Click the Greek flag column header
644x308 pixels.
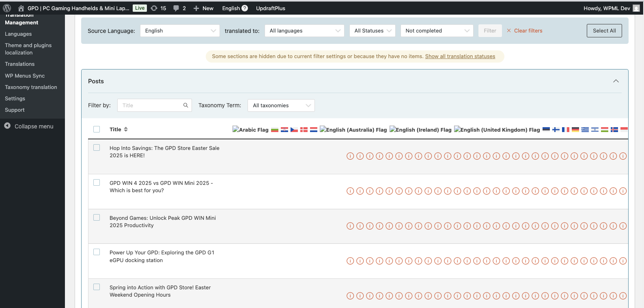[585, 130]
